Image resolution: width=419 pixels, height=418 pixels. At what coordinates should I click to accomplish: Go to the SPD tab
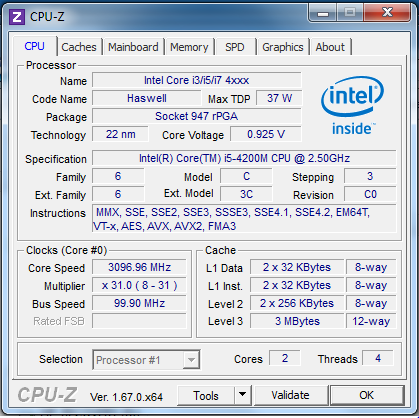click(235, 47)
